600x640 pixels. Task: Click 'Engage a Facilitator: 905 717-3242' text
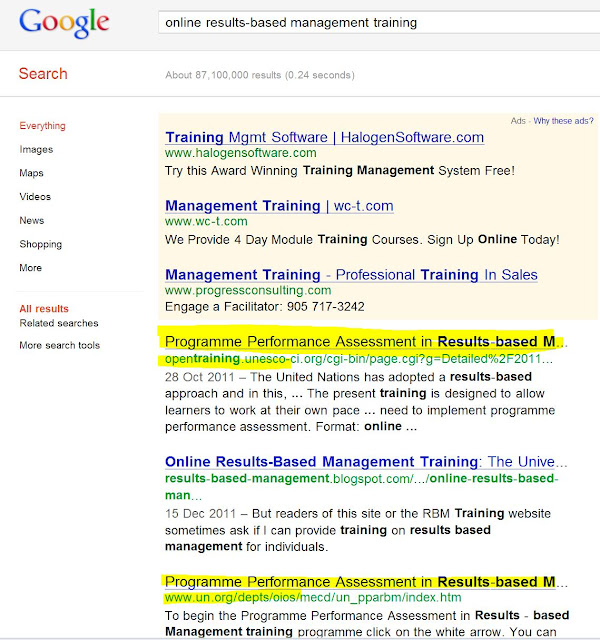click(264, 307)
